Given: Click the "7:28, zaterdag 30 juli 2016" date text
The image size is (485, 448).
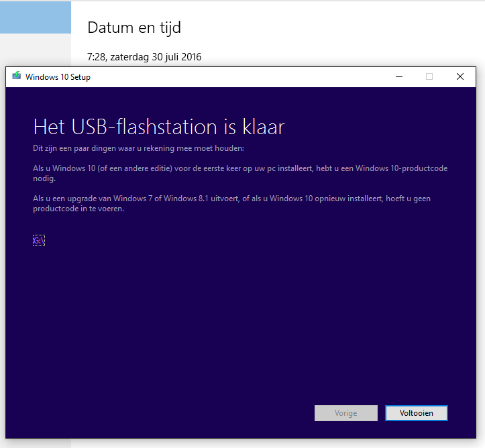Looking at the screenshot, I should [144, 57].
